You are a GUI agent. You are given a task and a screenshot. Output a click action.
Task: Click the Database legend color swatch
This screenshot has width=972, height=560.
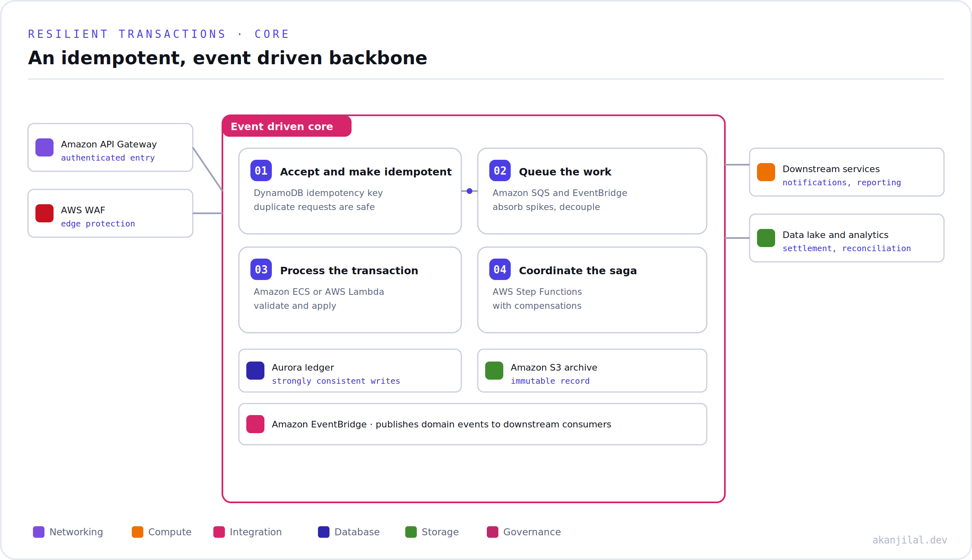324,532
